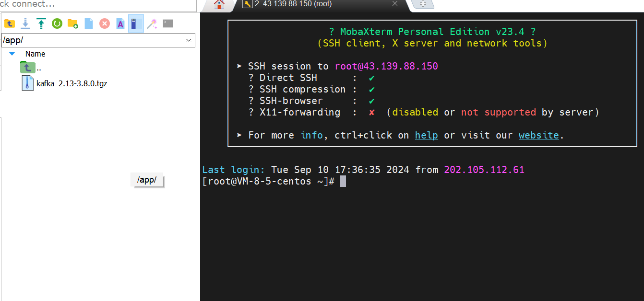Refresh the remote folder with green icon
The height and width of the screenshot is (301, 644).
tap(57, 23)
